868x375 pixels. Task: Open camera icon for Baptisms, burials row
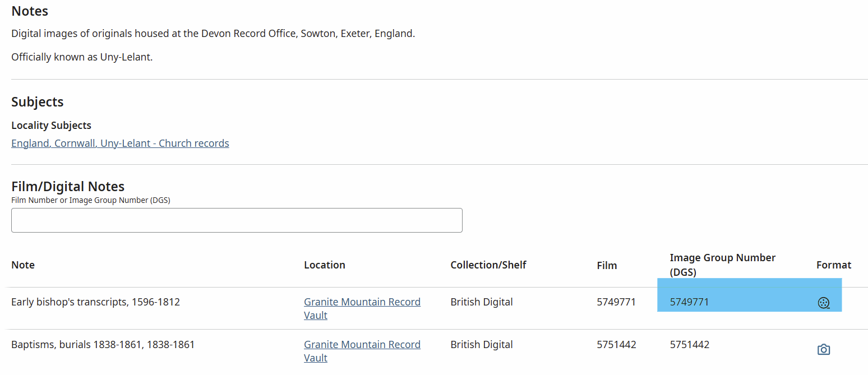click(x=823, y=350)
